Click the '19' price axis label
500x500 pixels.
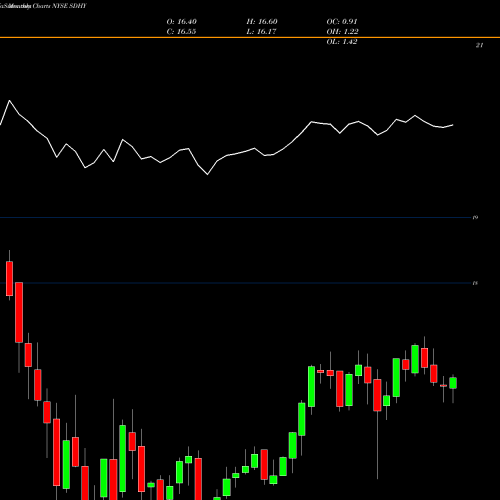click(475, 218)
